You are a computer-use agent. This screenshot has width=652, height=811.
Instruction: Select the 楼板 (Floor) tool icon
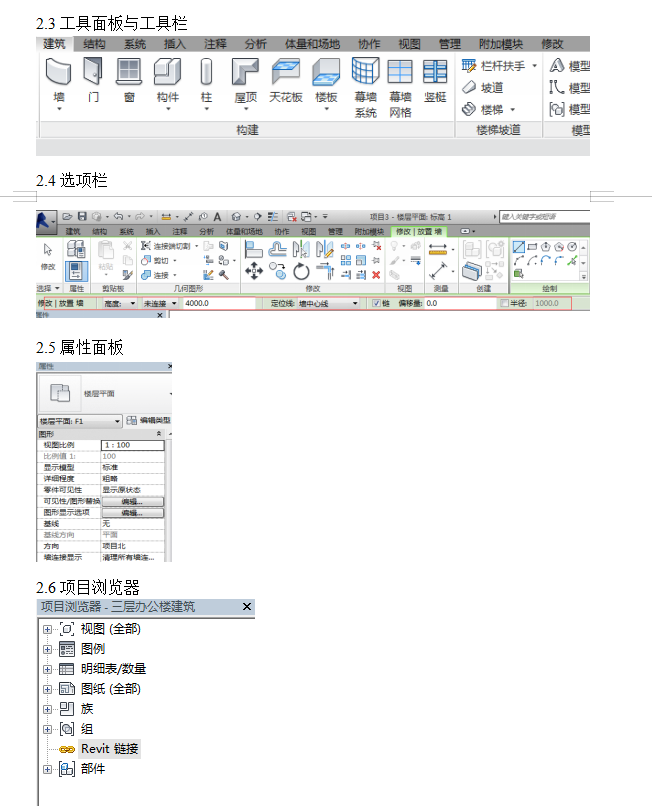(x=326, y=71)
